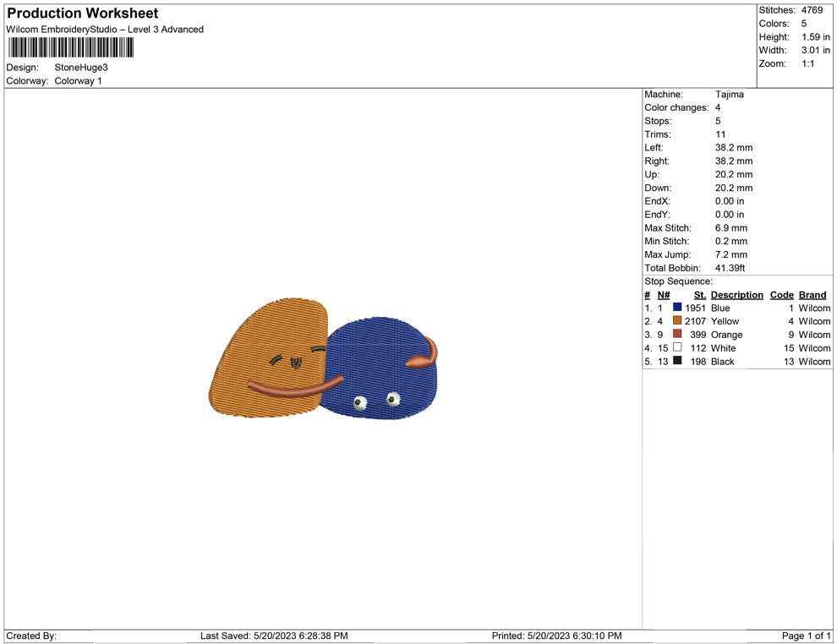Click the Orange thread color swatch
The height and width of the screenshot is (644, 837).
click(x=677, y=334)
